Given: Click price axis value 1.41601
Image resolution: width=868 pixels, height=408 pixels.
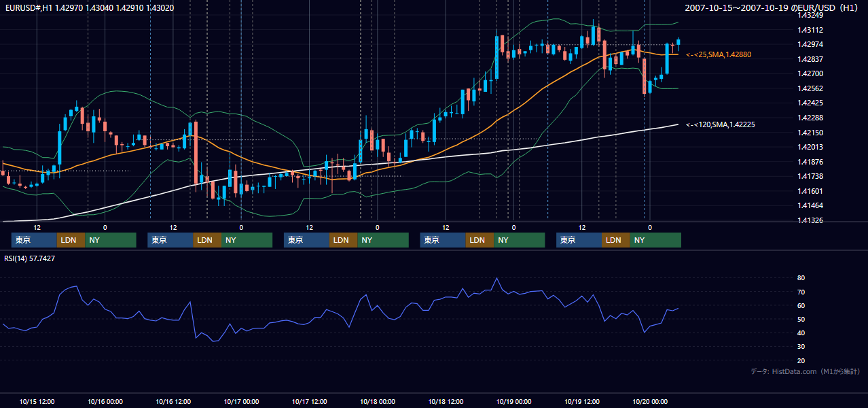Looking at the screenshot, I should [x=810, y=191].
